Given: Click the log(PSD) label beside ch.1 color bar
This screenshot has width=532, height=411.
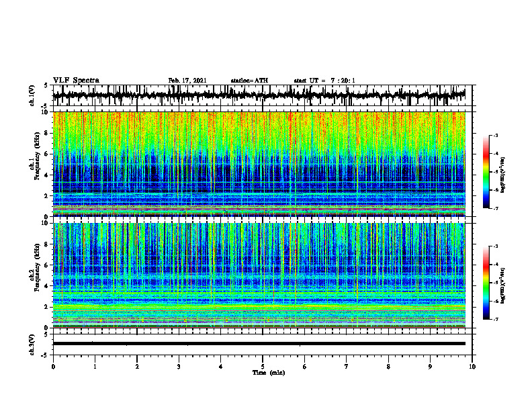Looking at the screenshot, I should [503, 175].
